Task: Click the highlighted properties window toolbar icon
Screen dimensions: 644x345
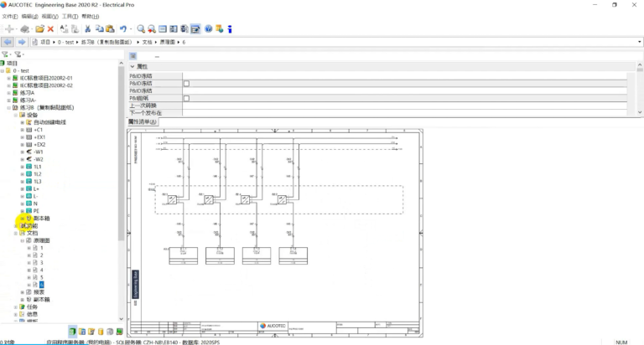Action: point(195,29)
